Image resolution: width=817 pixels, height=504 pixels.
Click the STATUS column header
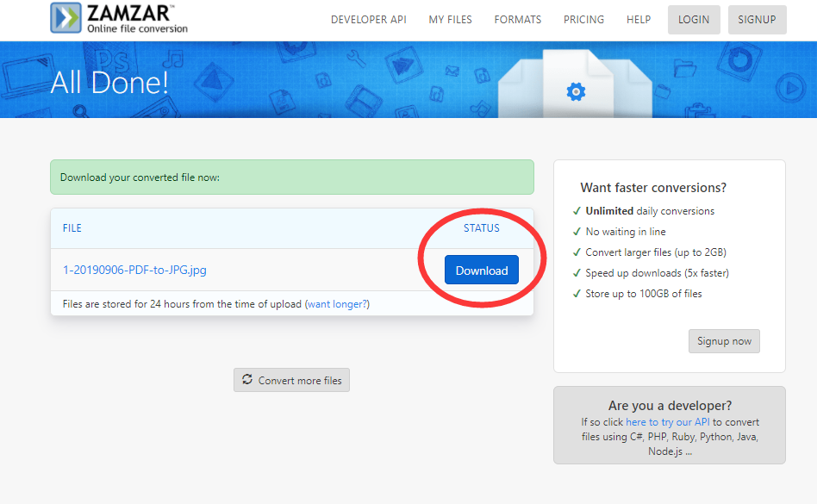(482, 228)
